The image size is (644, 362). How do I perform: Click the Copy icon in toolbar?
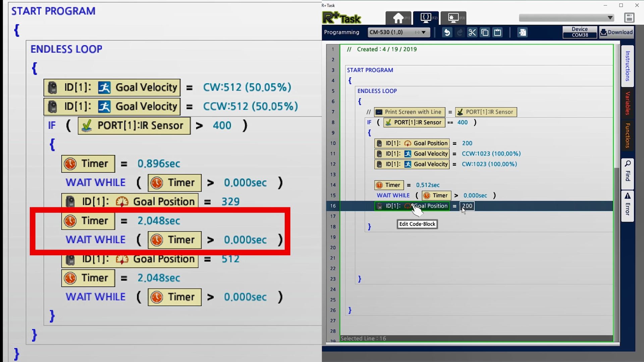pyautogui.click(x=485, y=33)
